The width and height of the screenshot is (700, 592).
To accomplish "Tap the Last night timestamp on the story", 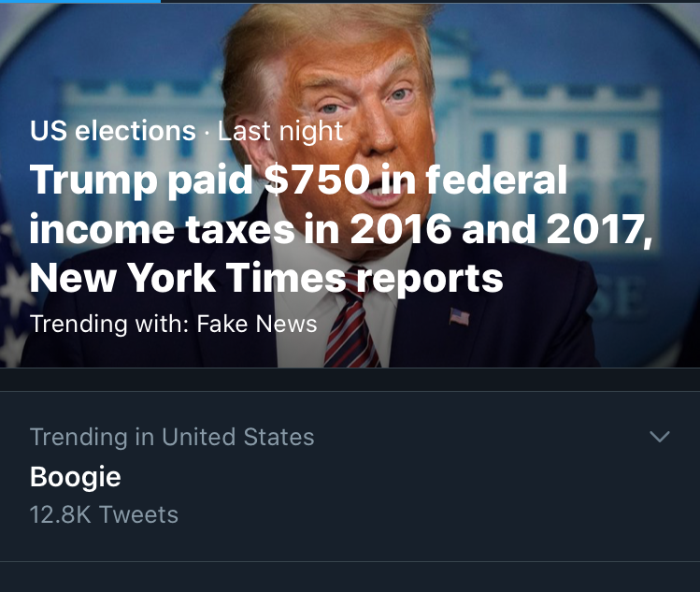I will click(x=280, y=130).
